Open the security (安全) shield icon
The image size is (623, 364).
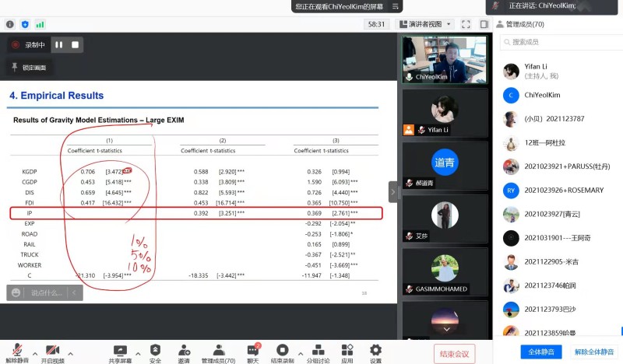tap(155, 351)
